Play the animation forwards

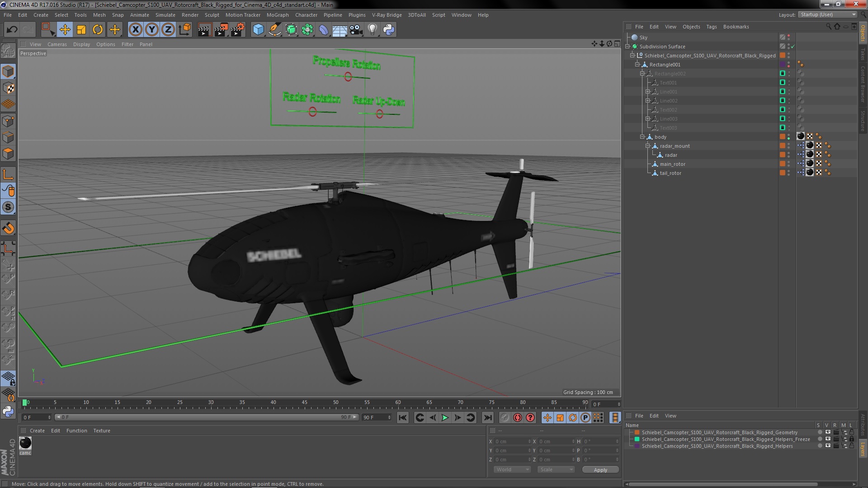point(445,418)
